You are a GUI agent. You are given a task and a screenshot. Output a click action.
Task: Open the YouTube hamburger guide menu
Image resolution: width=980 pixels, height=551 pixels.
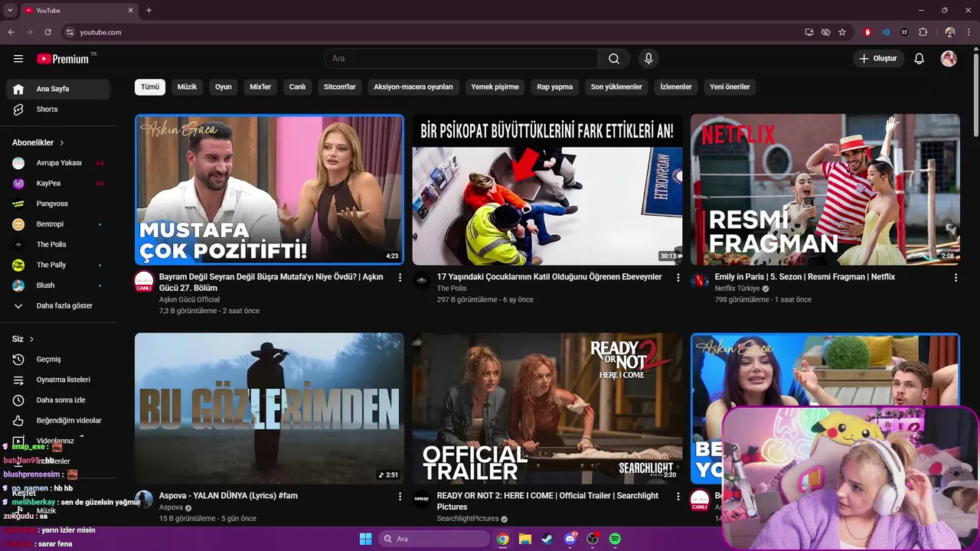(18, 59)
